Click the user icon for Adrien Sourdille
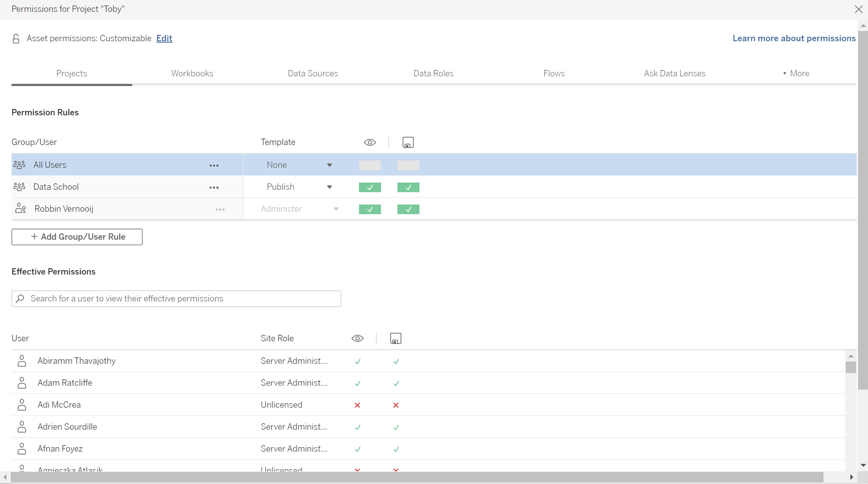The height and width of the screenshot is (484, 868). pos(22,427)
